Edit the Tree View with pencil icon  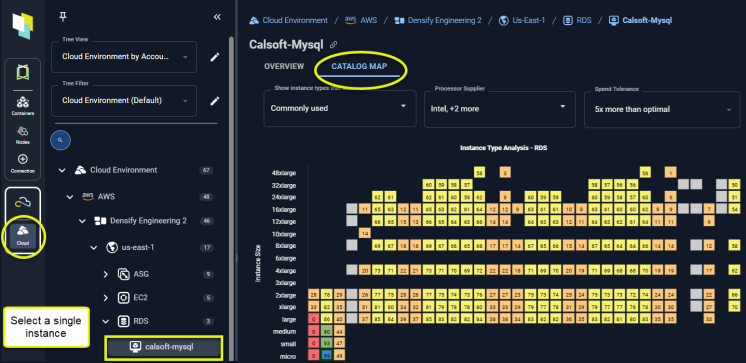click(x=215, y=57)
